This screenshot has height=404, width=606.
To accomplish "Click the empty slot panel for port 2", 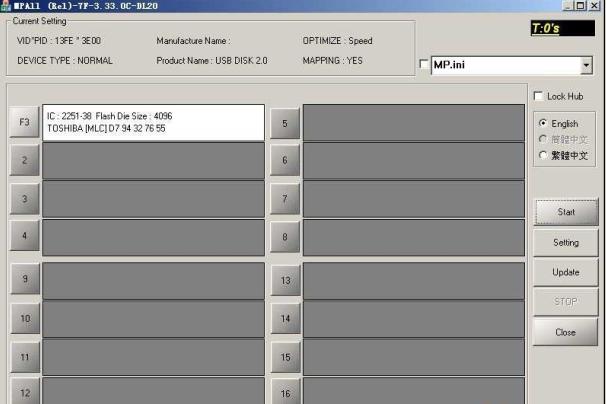I will point(153,160).
